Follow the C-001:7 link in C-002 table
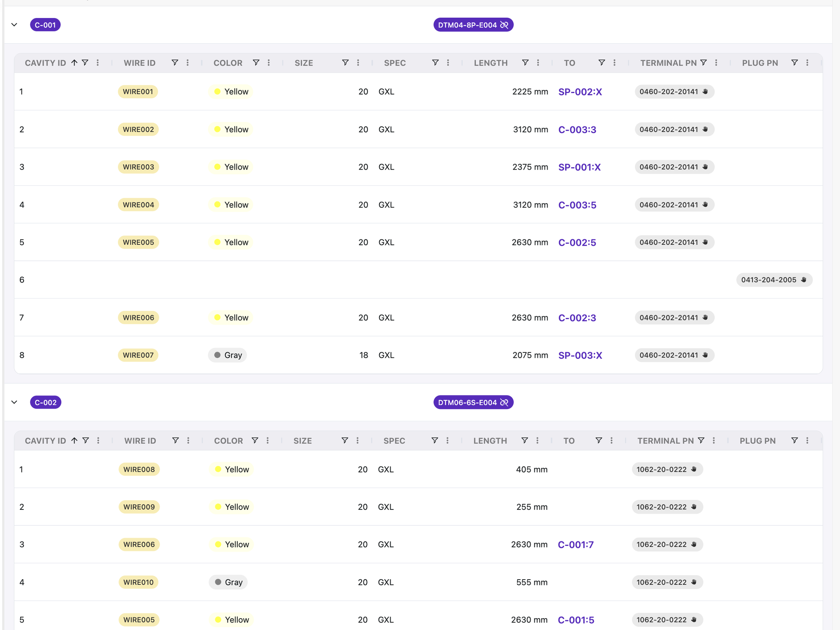This screenshot has width=840, height=630. tap(576, 545)
